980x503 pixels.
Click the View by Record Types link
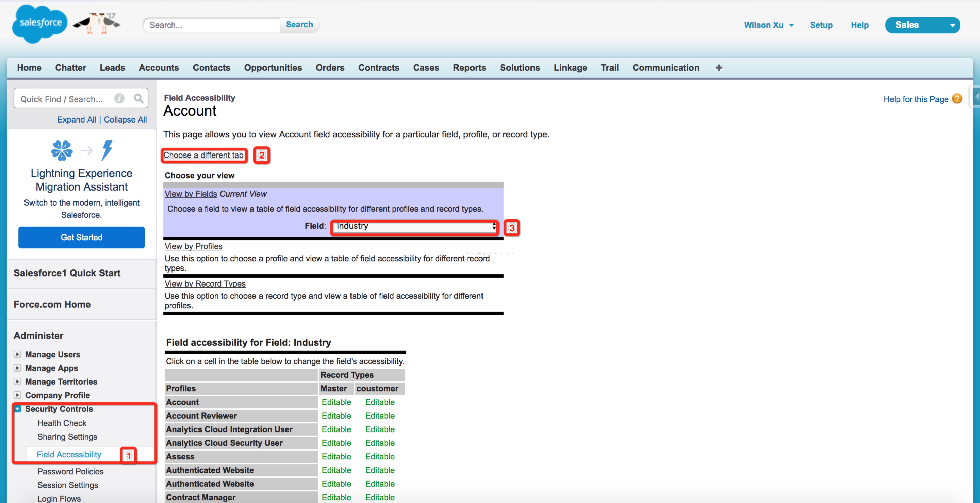pyautogui.click(x=205, y=284)
